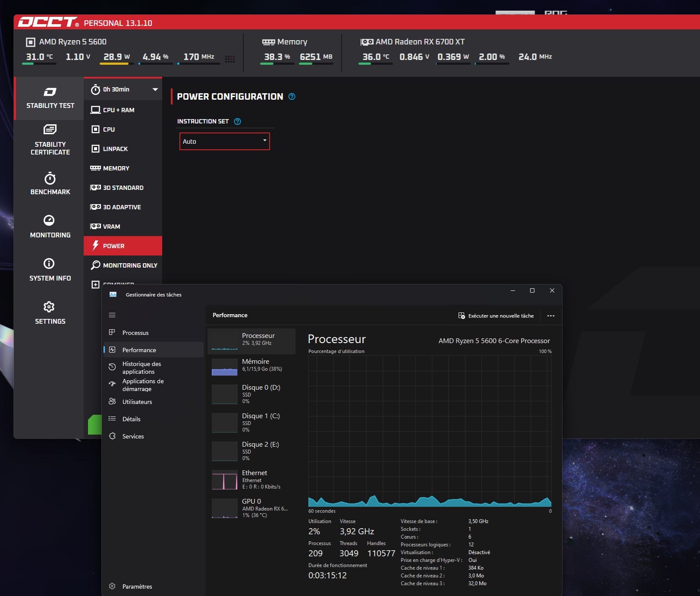Click the AMD Ryzen 5 5600 6-Core Processor label

point(494,341)
